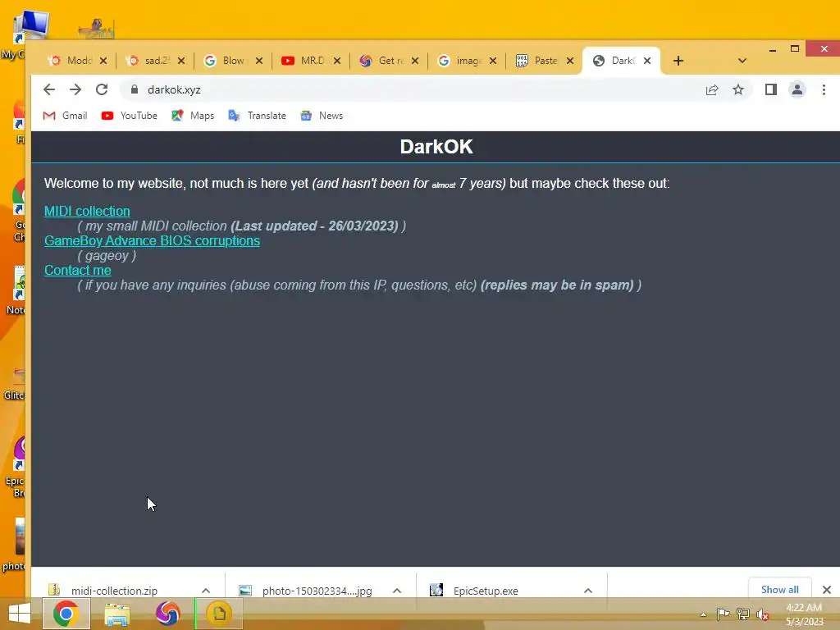Open the swirl app in taskbar
840x630 pixels.
167,614
